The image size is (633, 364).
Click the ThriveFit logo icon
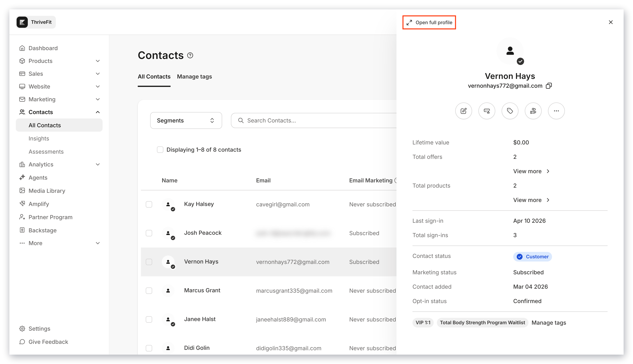22,22
